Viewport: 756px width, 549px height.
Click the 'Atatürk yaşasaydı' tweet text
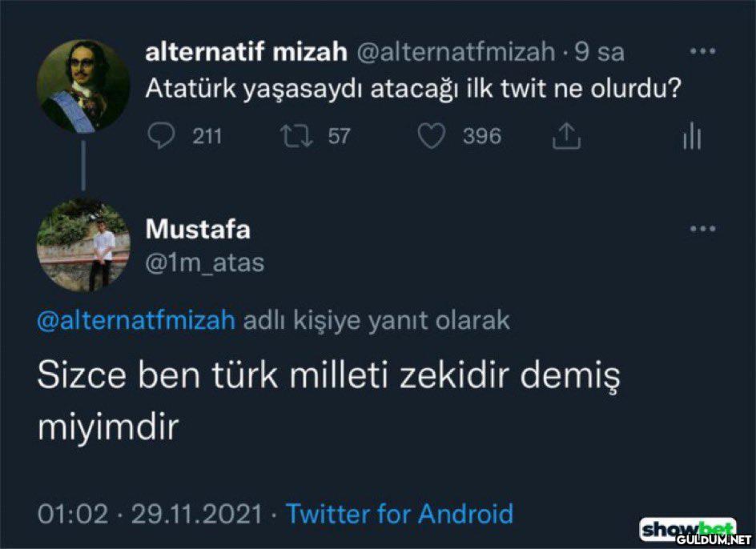click(413, 88)
